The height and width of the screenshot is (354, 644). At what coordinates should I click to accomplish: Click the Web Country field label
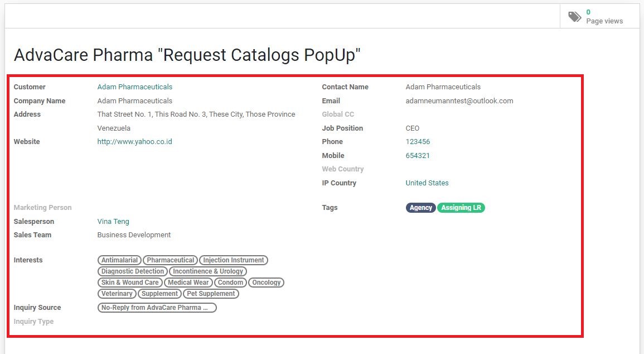click(x=343, y=169)
